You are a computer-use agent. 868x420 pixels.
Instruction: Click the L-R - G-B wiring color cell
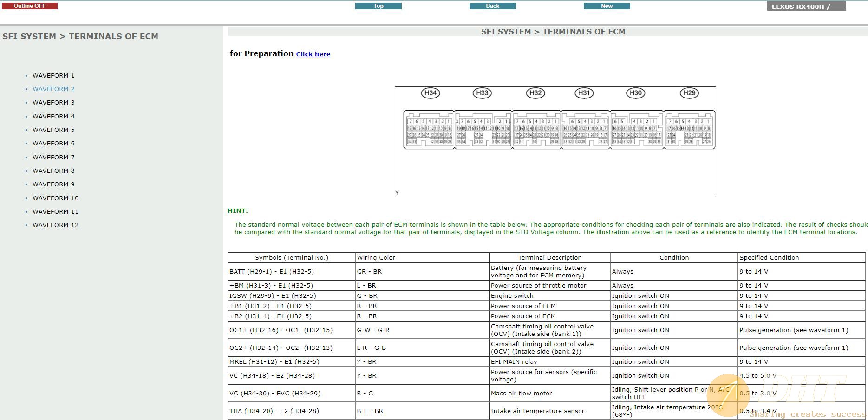point(423,348)
